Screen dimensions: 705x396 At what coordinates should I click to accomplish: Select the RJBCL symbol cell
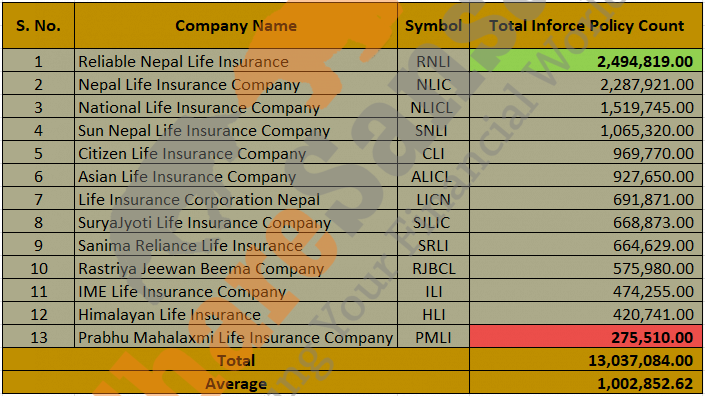coord(433,268)
